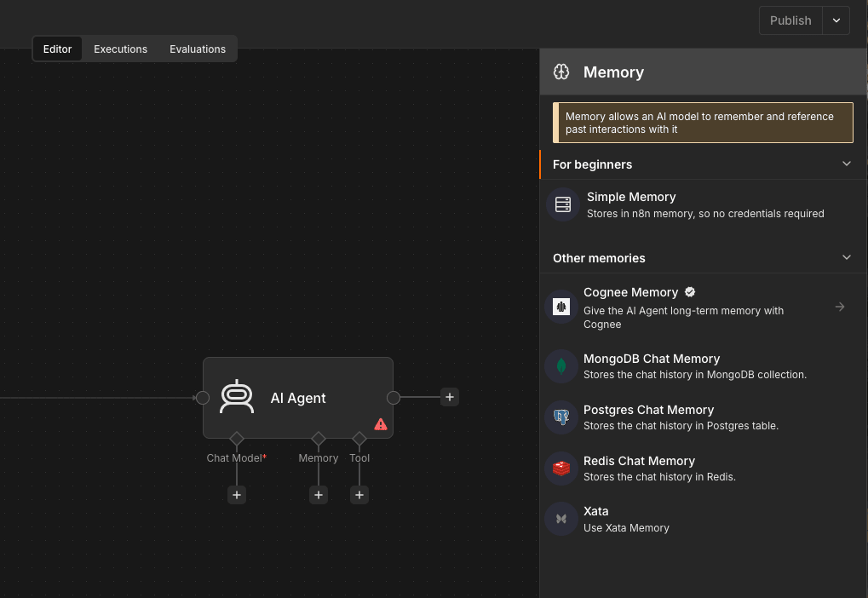Click 'Stores the chat history in Redis.' text
868x598 pixels.
tap(659, 477)
